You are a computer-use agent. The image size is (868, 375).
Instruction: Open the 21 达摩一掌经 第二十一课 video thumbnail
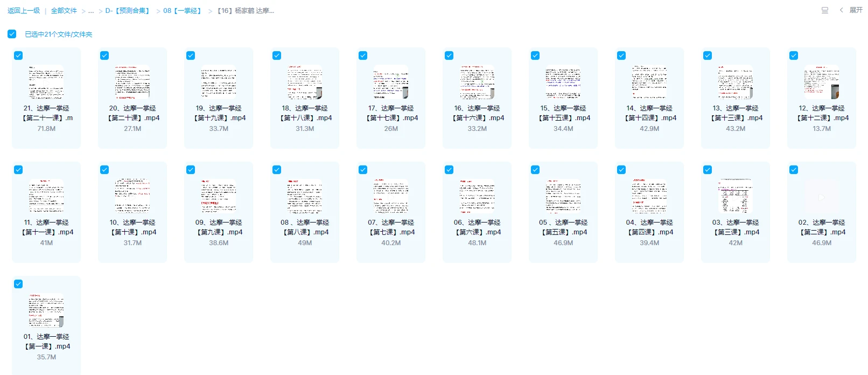46,82
